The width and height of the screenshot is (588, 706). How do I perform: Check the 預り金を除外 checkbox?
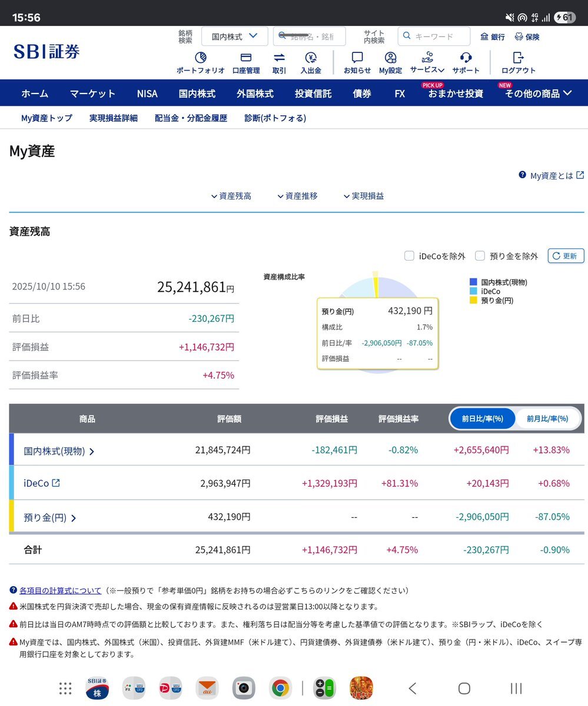480,256
